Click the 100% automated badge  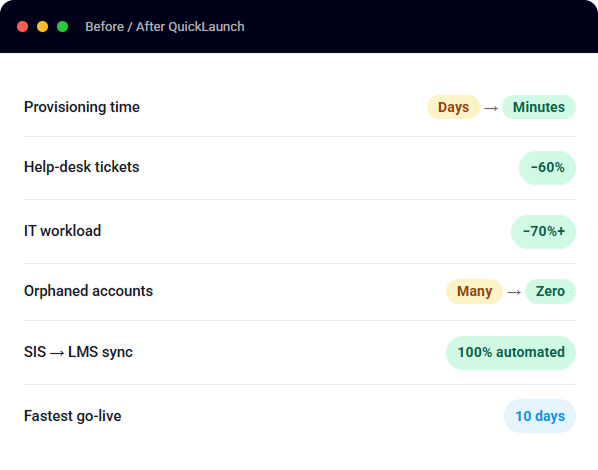(511, 353)
